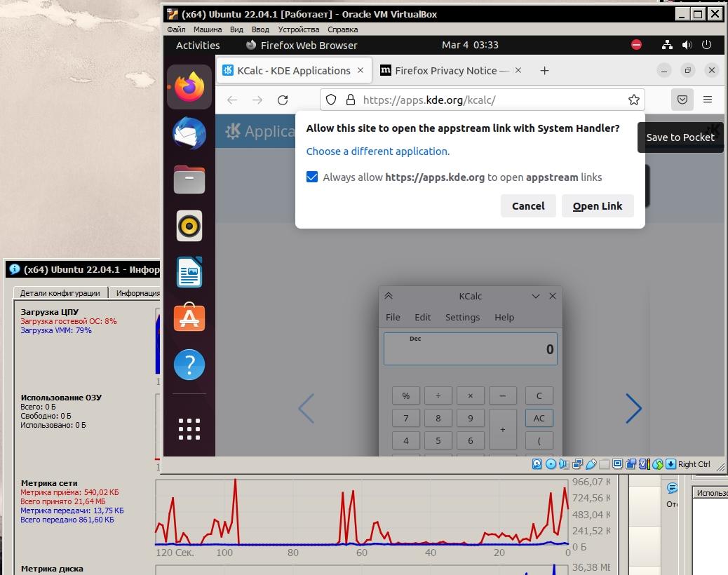This screenshot has width=728, height=575.
Task: Click the Ubuntu network status tray icon
Action: [x=667, y=45]
